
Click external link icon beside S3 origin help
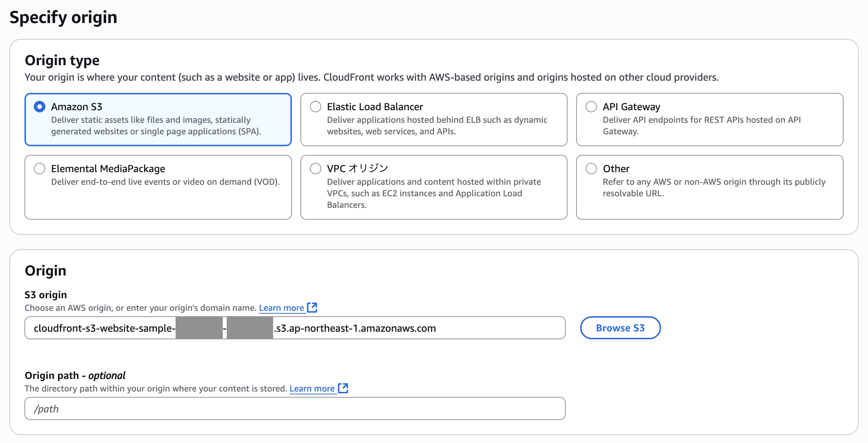point(312,307)
